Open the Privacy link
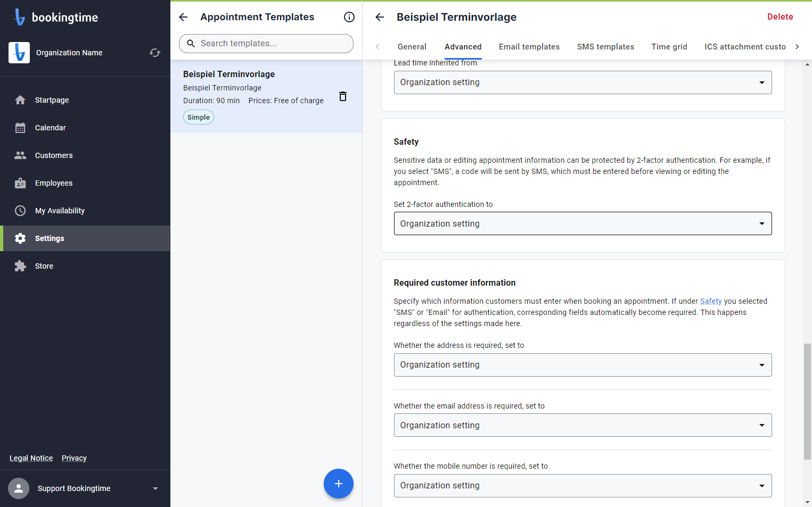Screen dimensions: 812x507 tap(74, 458)
